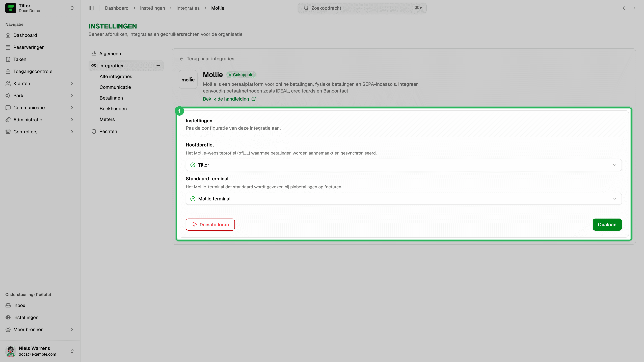
Task: Click the Controllers chip icon
Action: (8, 132)
